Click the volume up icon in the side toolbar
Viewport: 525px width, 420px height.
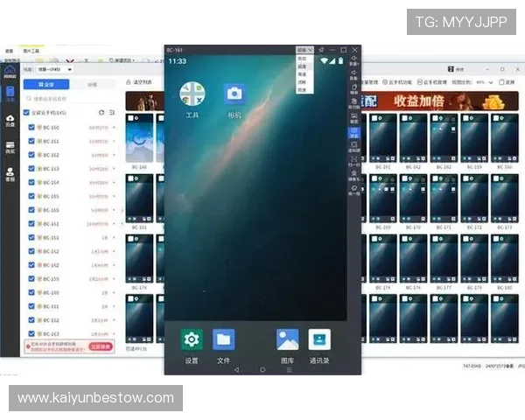[x=353, y=60]
